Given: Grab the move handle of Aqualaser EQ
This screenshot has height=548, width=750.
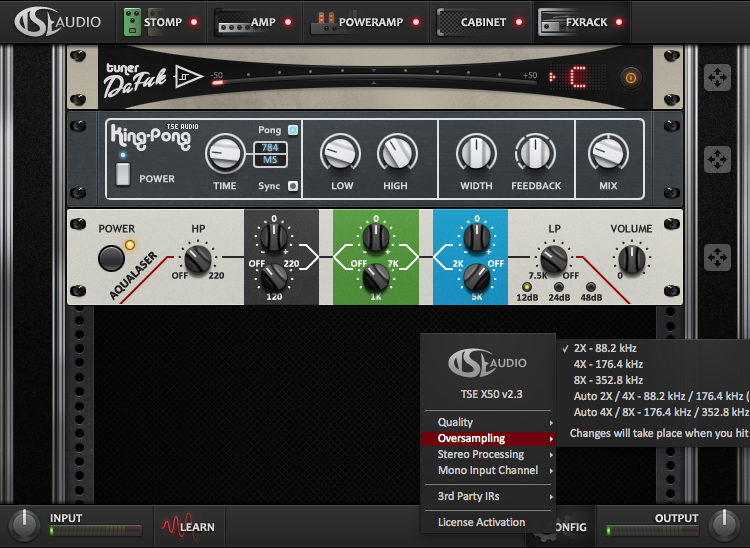Looking at the screenshot, I should coord(717,257).
